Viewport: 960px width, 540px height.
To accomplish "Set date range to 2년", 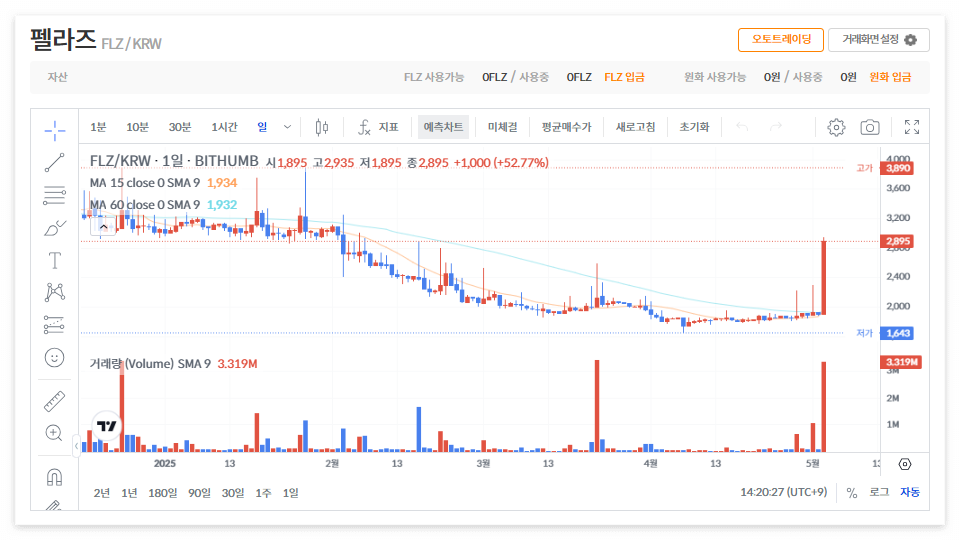I will tap(102, 493).
